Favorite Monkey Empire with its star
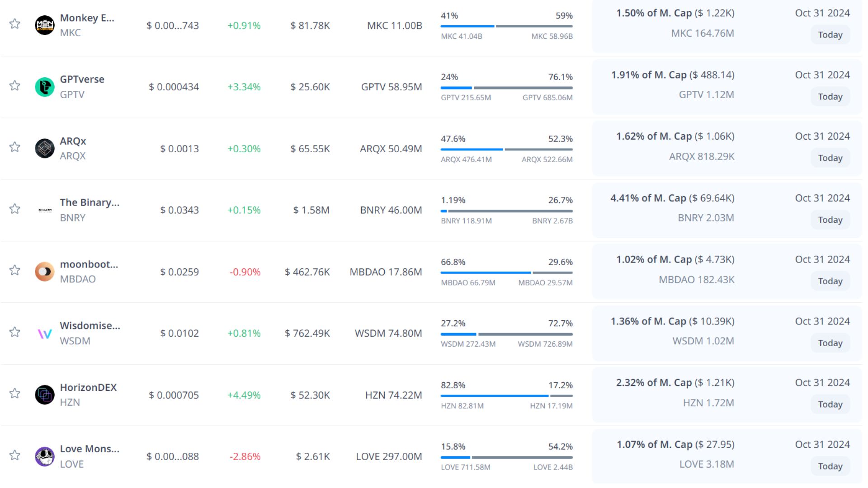This screenshot has height=488, width=868. [x=15, y=24]
